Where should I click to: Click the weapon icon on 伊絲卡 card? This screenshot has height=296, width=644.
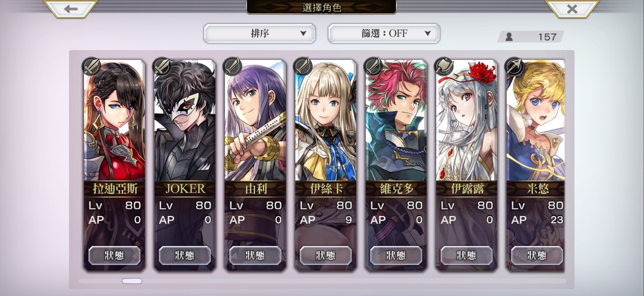[303, 66]
